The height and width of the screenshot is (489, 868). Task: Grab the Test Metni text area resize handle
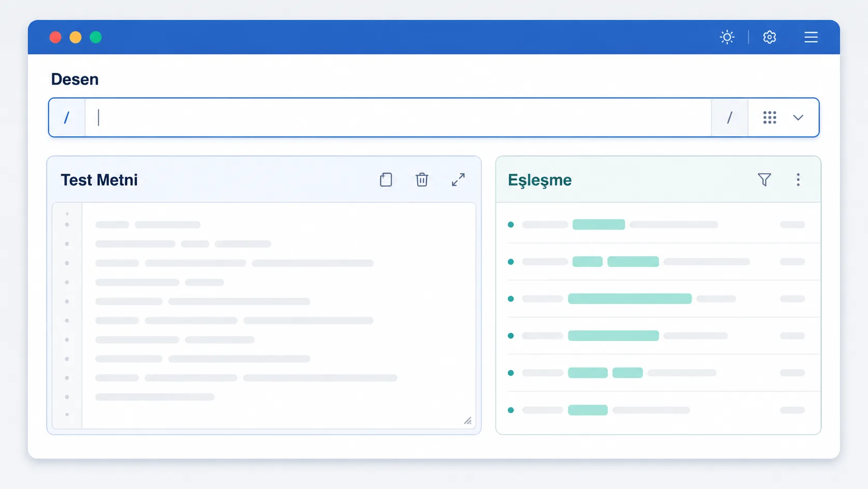(x=468, y=420)
